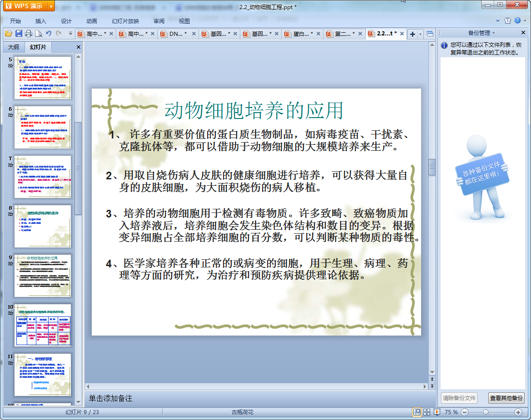Redo the last undone action
531x420 pixels.
click(59, 34)
